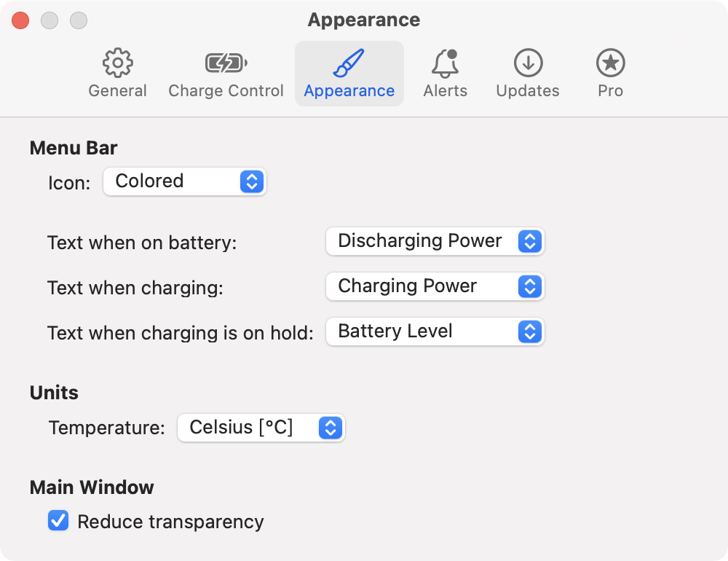Open the Charging Power dropdown
Image resolution: width=728 pixels, height=561 pixels.
(435, 286)
